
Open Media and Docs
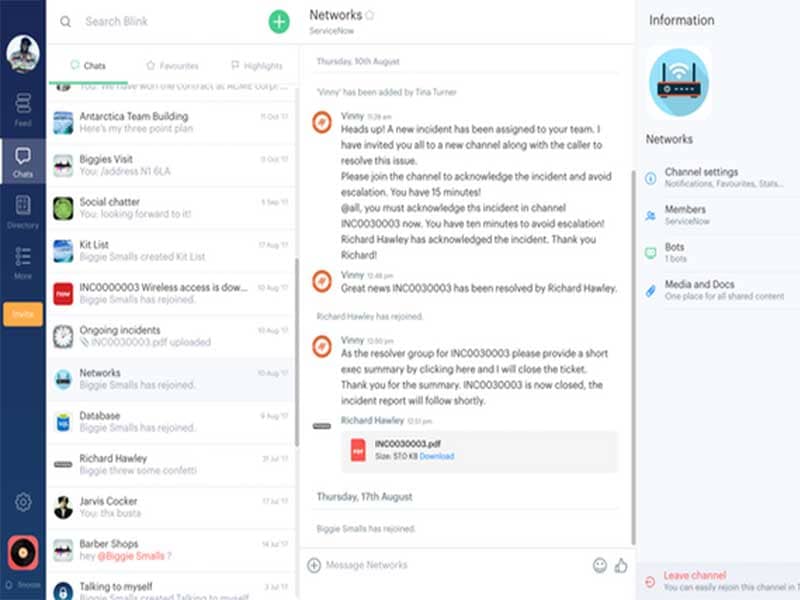point(720,290)
